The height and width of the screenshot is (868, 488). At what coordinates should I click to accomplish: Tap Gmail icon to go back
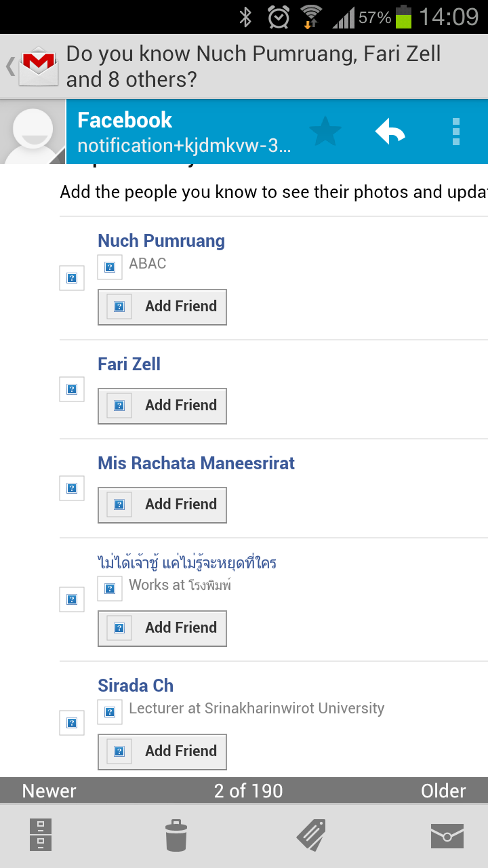click(x=33, y=66)
